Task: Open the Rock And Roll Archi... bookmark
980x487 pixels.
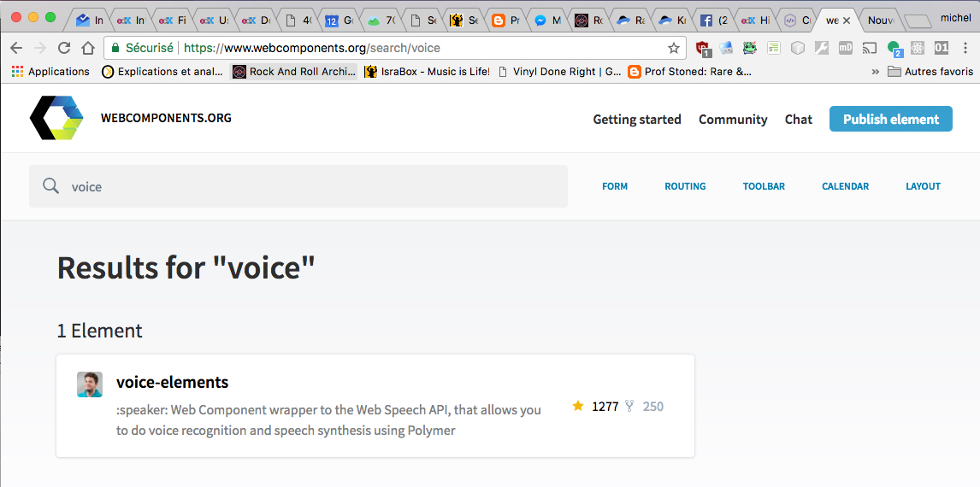Action: (294, 72)
